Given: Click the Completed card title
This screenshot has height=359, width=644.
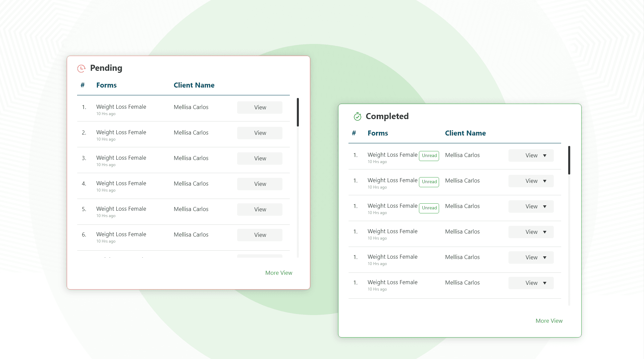Looking at the screenshot, I should coord(387,116).
